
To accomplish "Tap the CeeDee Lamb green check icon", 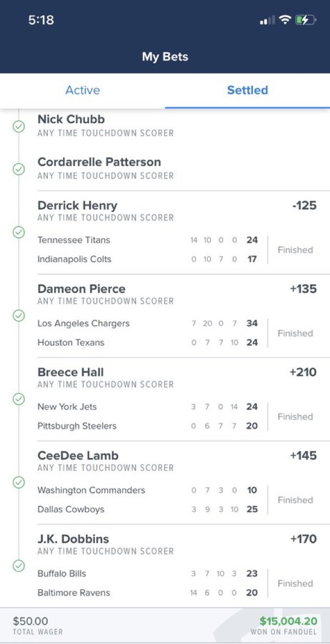I will pos(18,482).
